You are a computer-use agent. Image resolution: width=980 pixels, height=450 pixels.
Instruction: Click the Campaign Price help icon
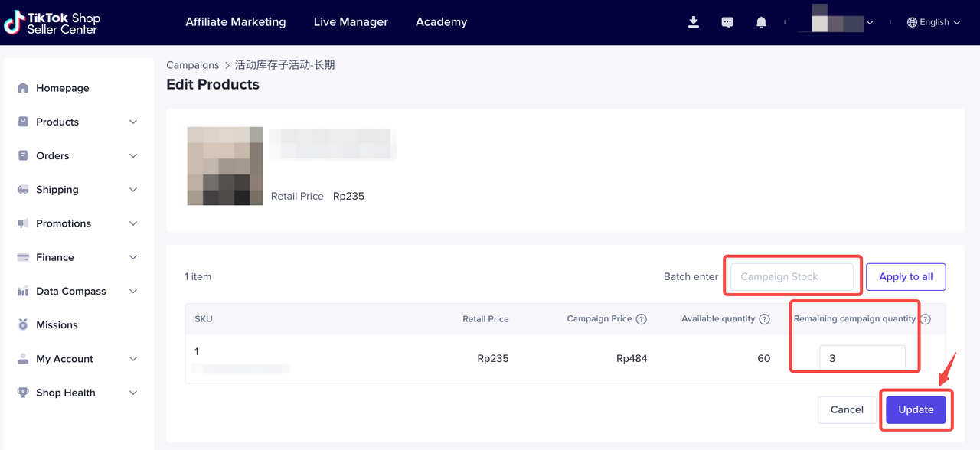coord(642,319)
